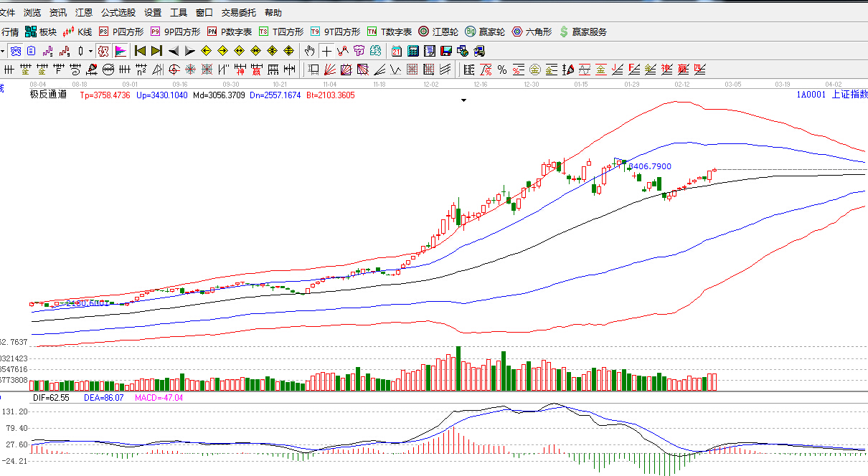This screenshot has width=868, height=476.
Task: Jump to first bar navigation icon
Action: [x=141, y=51]
